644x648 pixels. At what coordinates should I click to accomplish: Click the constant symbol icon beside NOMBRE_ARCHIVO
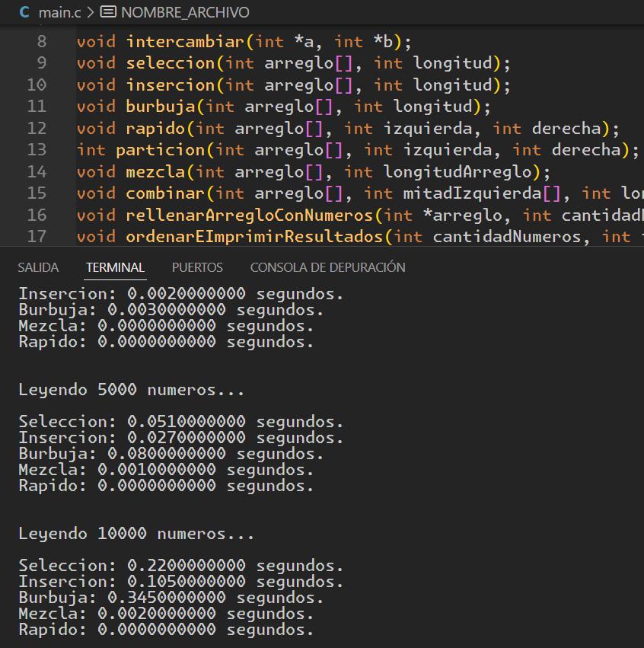(108, 12)
